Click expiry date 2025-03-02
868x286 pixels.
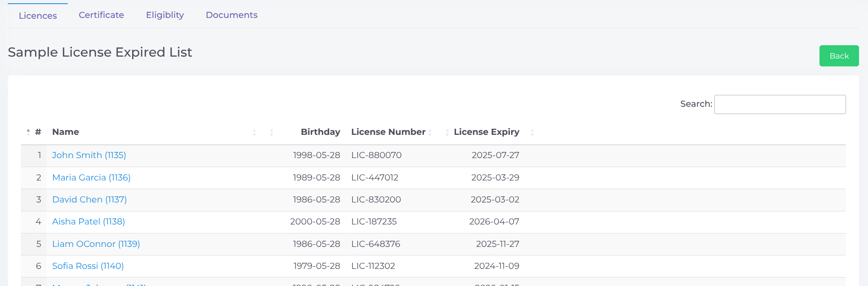(x=495, y=200)
